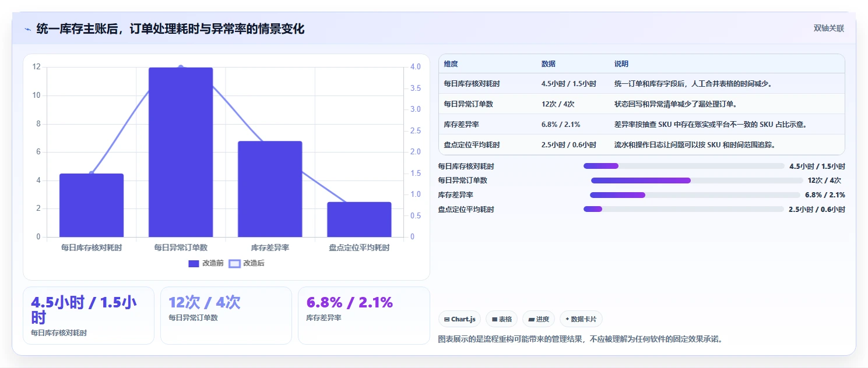Click the 数据卡片 chip
868x368 pixels.
point(581,319)
